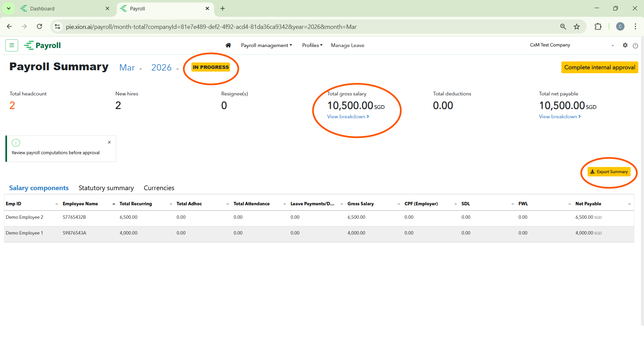Open browser extensions puzzle icon
Viewport: 644px width, 340px height.
pos(598,27)
